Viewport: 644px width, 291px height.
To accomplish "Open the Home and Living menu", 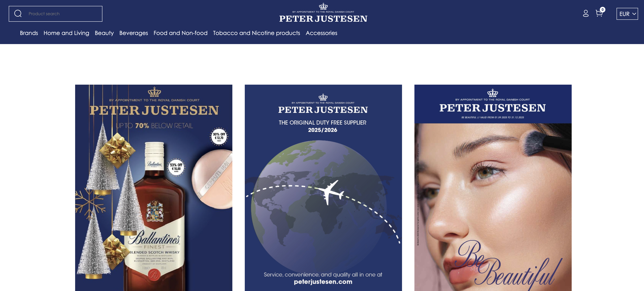I will (66, 33).
